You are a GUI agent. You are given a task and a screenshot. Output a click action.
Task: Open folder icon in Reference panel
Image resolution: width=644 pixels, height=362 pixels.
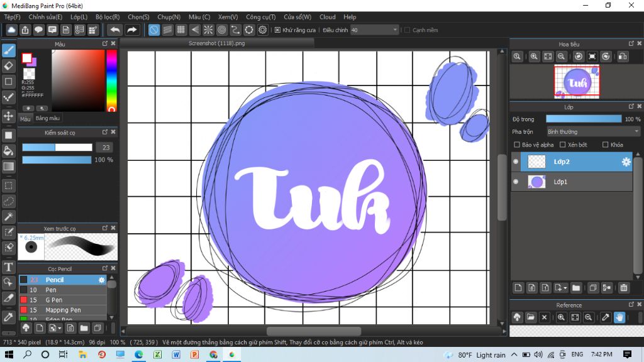pos(531,317)
